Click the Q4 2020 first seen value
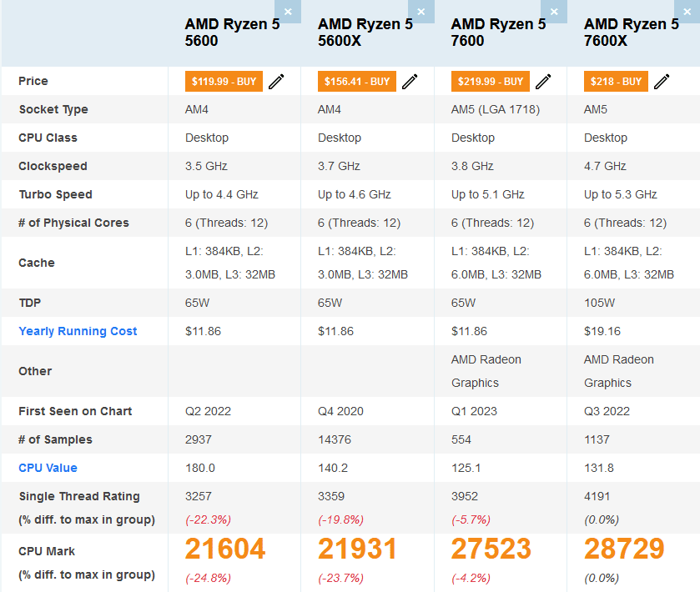This screenshot has width=700, height=592. [x=340, y=411]
